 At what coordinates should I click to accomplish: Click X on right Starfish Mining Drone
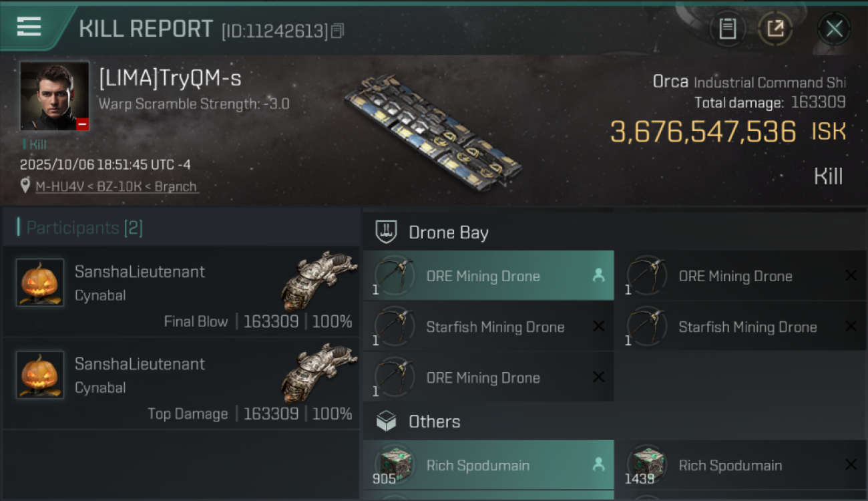pyautogui.click(x=851, y=327)
